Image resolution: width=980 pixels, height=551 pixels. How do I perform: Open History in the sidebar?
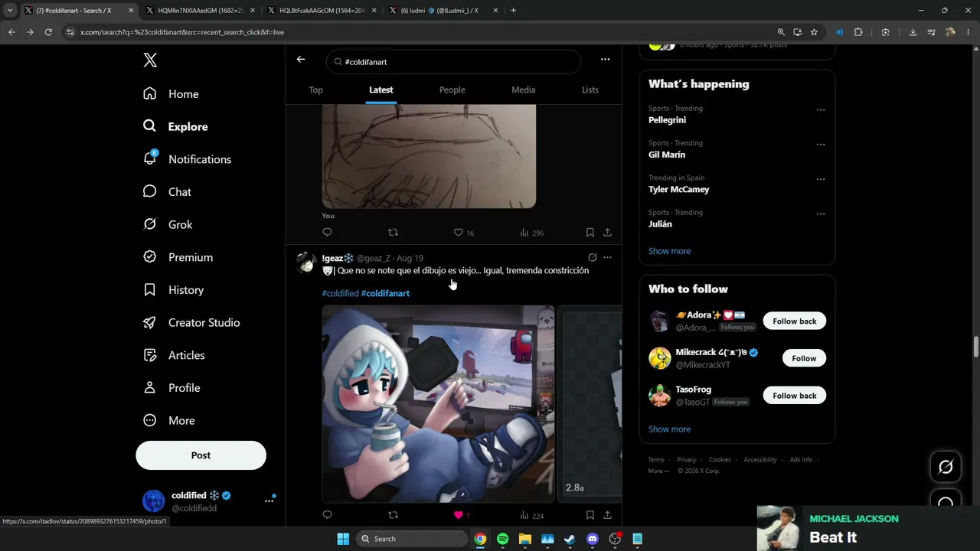tap(173, 290)
